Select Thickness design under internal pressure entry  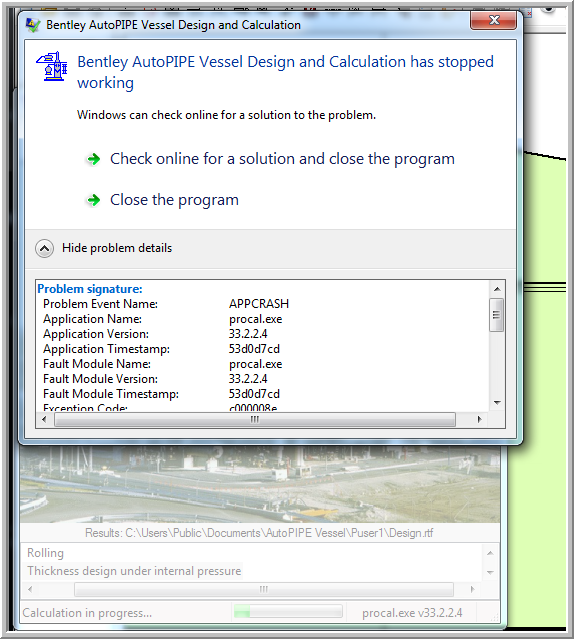(x=134, y=571)
